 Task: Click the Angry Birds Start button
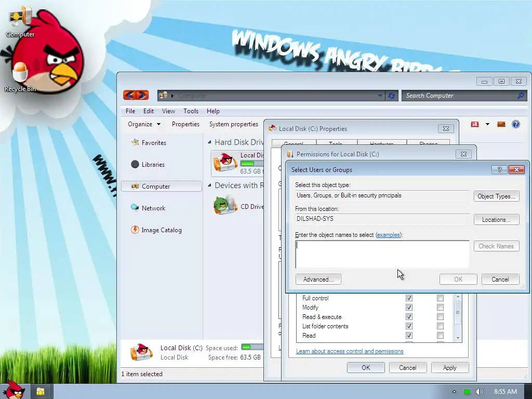(14, 390)
